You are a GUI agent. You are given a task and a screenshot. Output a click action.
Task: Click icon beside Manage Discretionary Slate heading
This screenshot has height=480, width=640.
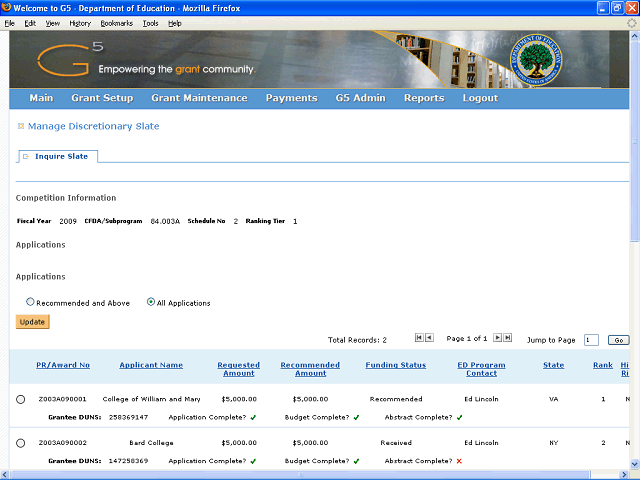coord(21,126)
